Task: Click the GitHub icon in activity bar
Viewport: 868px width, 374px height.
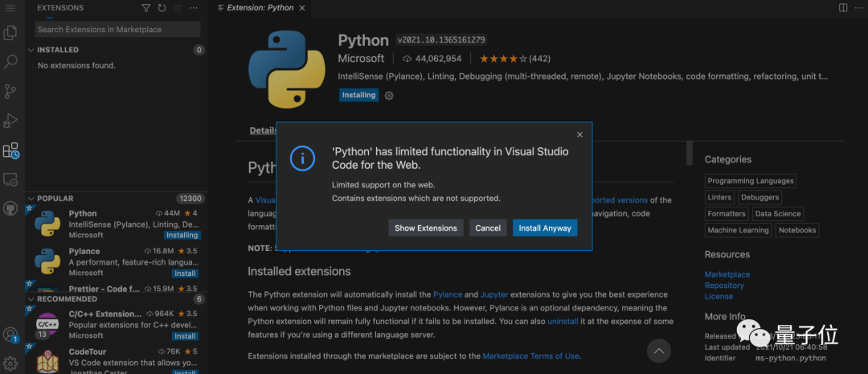Action: 11,208
